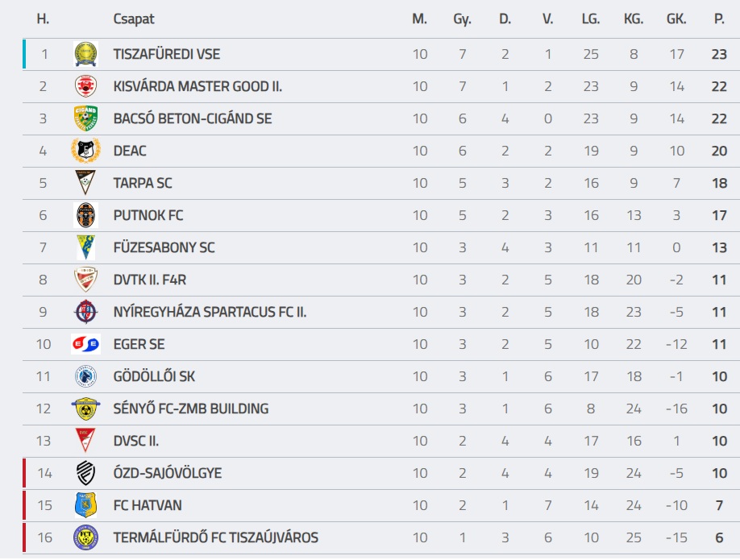The image size is (740, 560).
Task: Click the FC Hatvan crest
Action: point(85,506)
